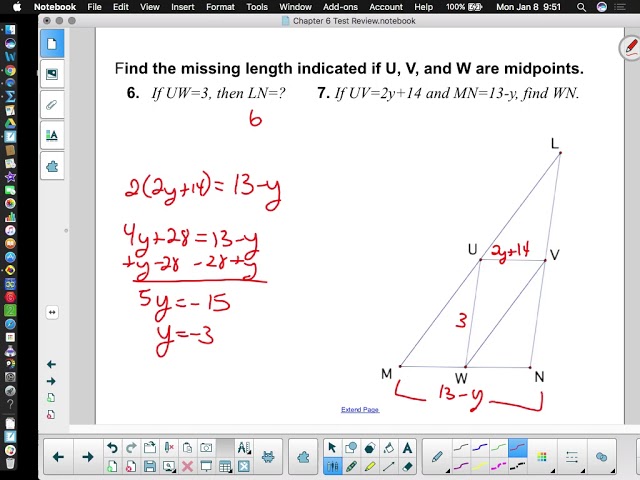Open a file with the Open icon
This screenshot has height=480, width=640.
150,448
